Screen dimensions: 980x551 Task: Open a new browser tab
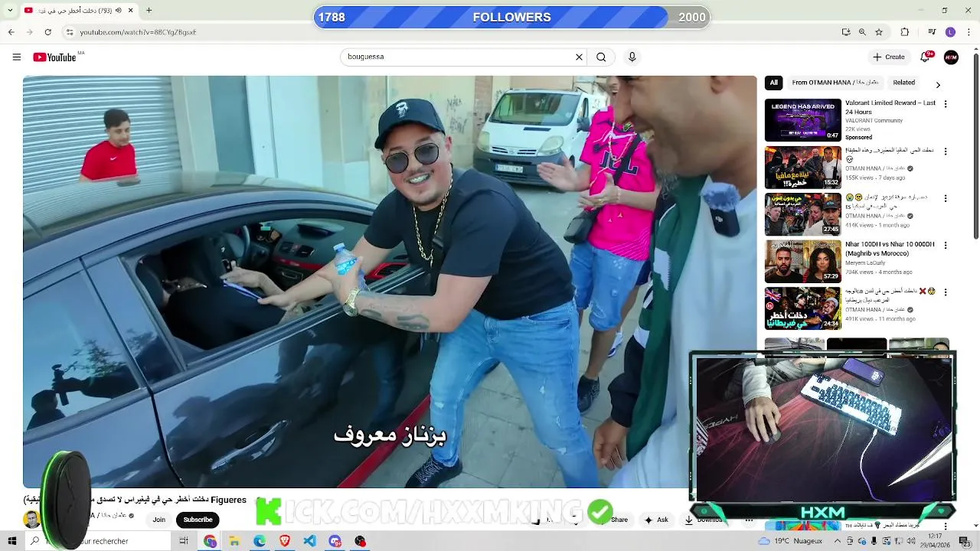coord(149,10)
